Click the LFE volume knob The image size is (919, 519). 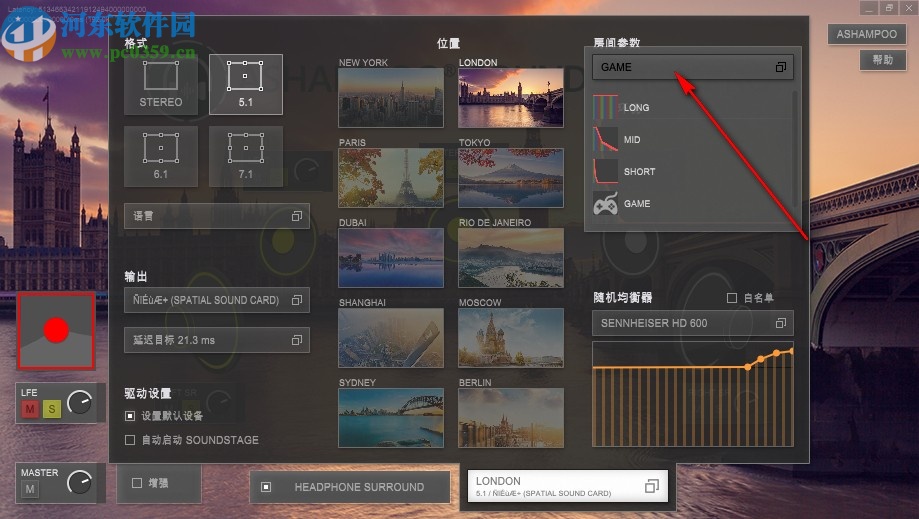[x=80, y=402]
